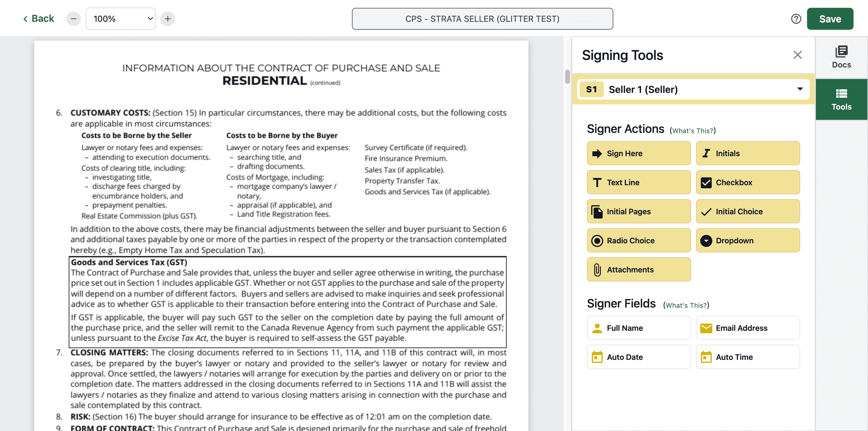Screen dimensions: 868x431
Task: Click 'Survey Certificate (if required).' text
Action: tap(416, 147)
